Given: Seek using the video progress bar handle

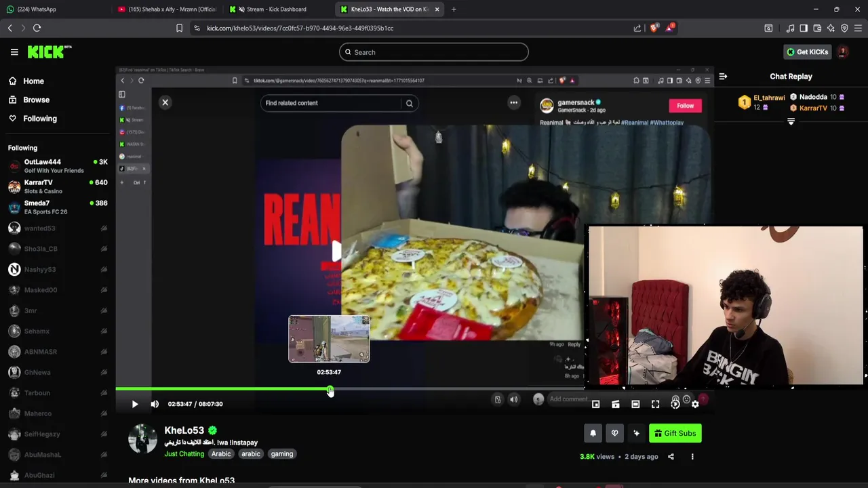Looking at the screenshot, I should (x=330, y=390).
